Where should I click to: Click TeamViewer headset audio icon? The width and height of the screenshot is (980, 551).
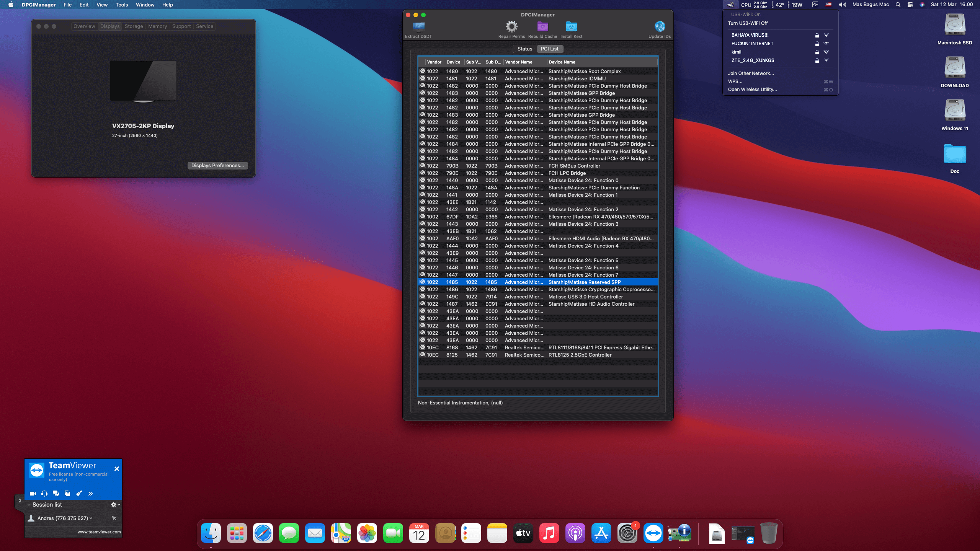44,494
